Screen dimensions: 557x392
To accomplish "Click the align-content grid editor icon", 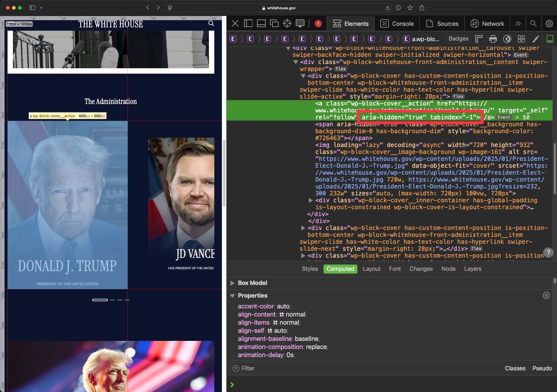I will click(282, 314).
